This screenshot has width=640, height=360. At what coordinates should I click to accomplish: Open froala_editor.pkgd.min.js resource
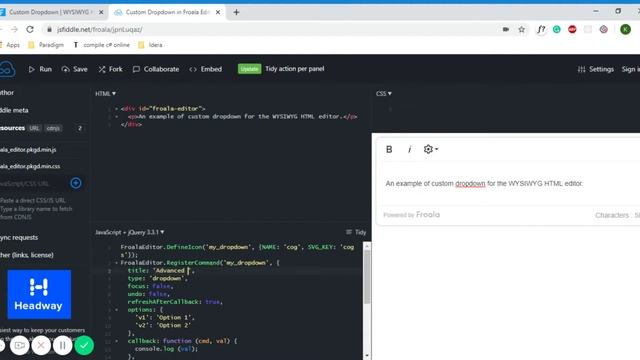[28, 150]
